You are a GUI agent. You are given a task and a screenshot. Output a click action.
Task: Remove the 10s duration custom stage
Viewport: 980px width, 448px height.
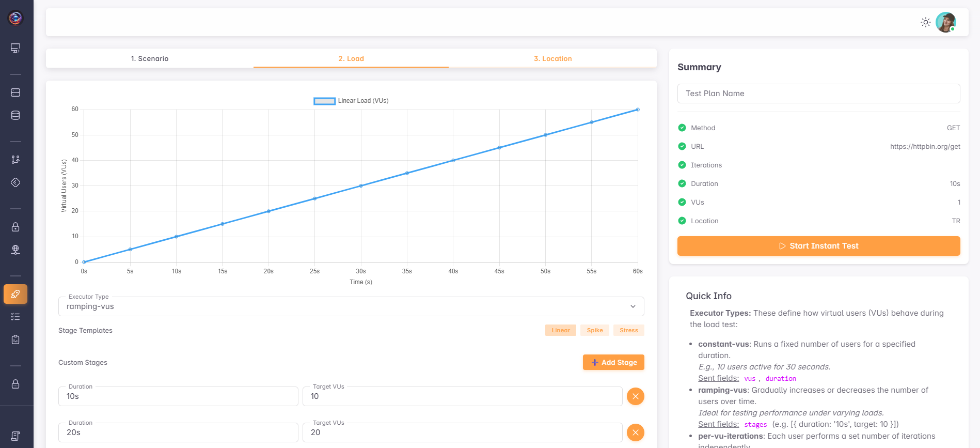tap(636, 396)
